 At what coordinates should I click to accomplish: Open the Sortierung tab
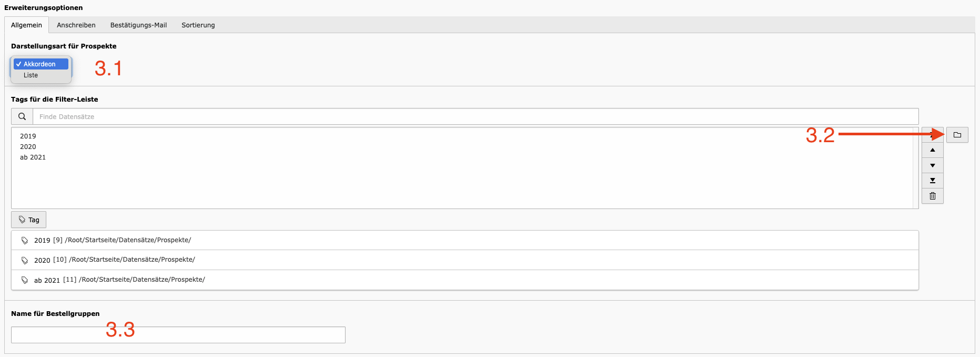[198, 25]
